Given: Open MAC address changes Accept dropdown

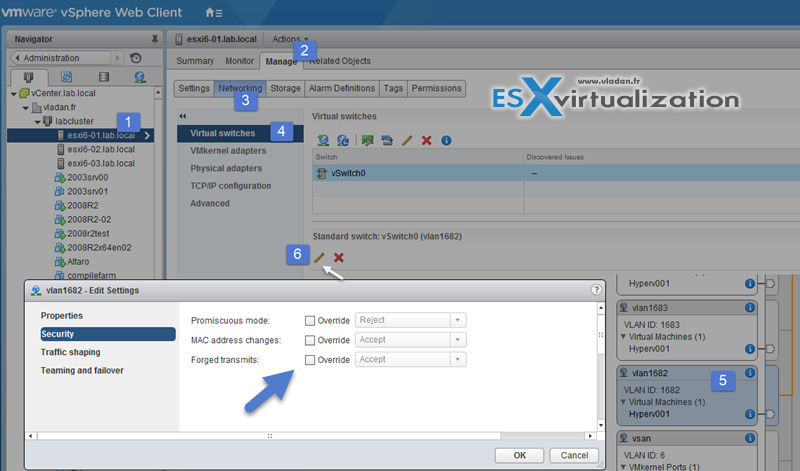Looking at the screenshot, I should coord(411,340).
